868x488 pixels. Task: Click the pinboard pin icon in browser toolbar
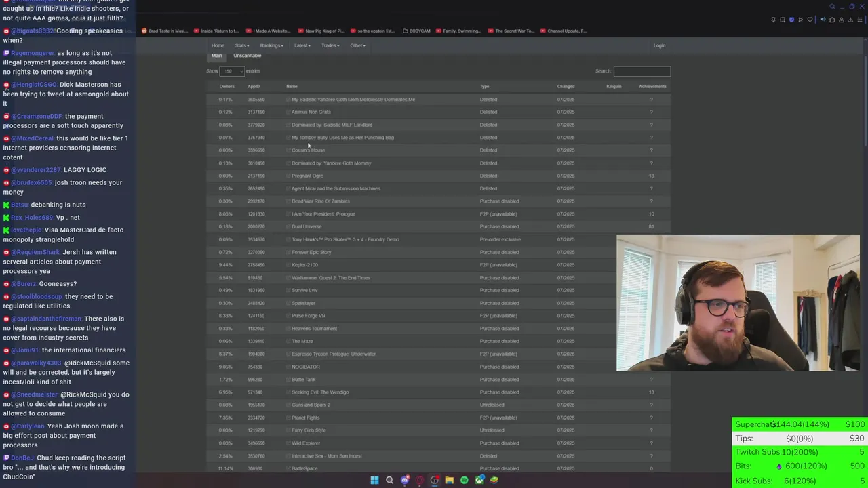pyautogui.click(x=773, y=20)
